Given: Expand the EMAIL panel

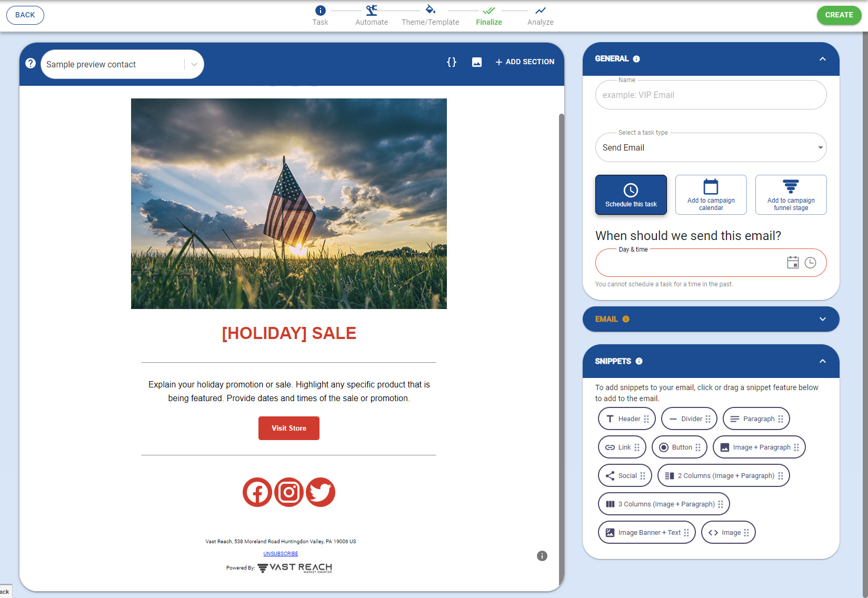Looking at the screenshot, I should pyautogui.click(x=823, y=319).
